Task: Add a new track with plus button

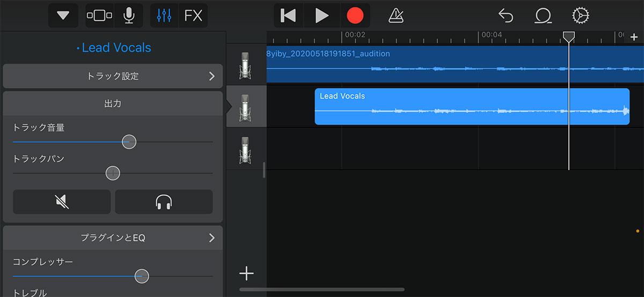Action: [x=246, y=273]
